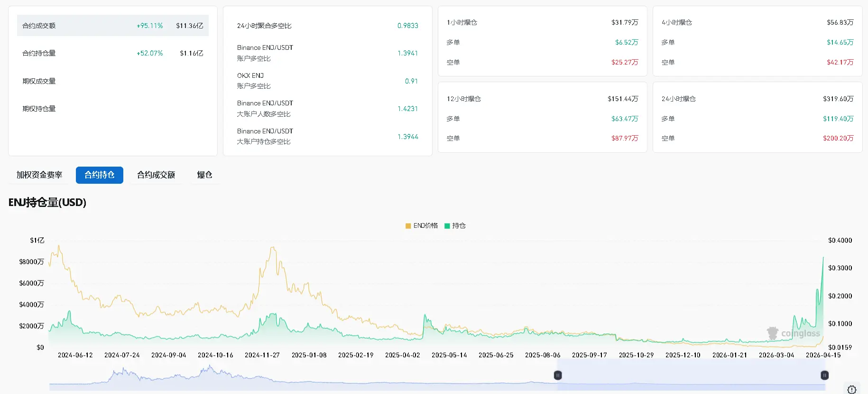Click the right zoom slider handle
The width and height of the screenshot is (868, 394).
point(825,375)
